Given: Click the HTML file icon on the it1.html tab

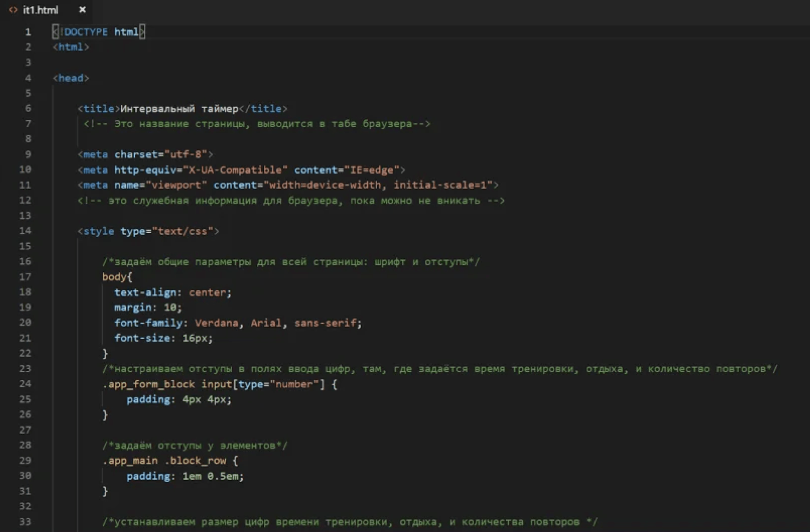Looking at the screenshot, I should pos(13,10).
